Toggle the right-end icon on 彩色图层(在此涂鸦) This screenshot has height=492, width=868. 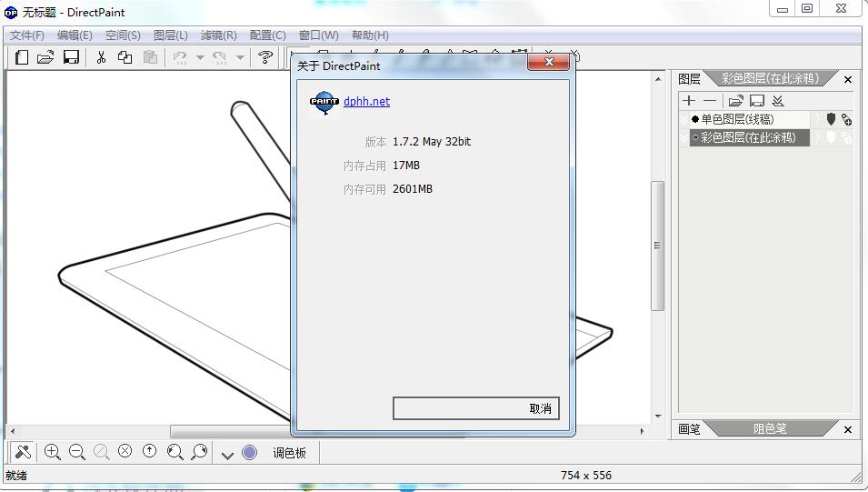(846, 138)
